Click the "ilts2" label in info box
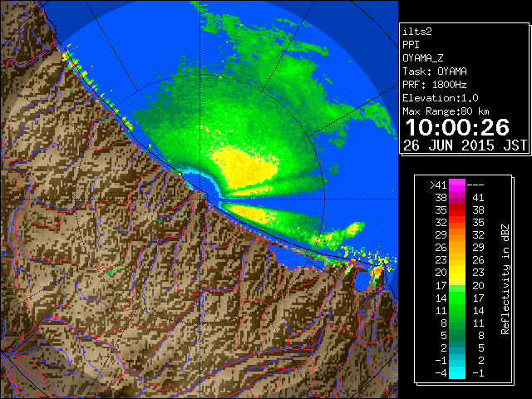Screen dimensions: 532x399 pos(417,32)
